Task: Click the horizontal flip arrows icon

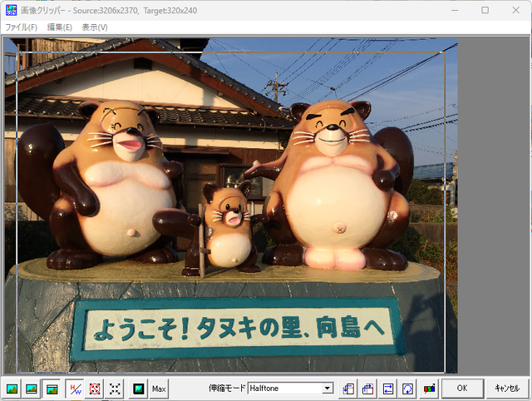Action: (388, 389)
